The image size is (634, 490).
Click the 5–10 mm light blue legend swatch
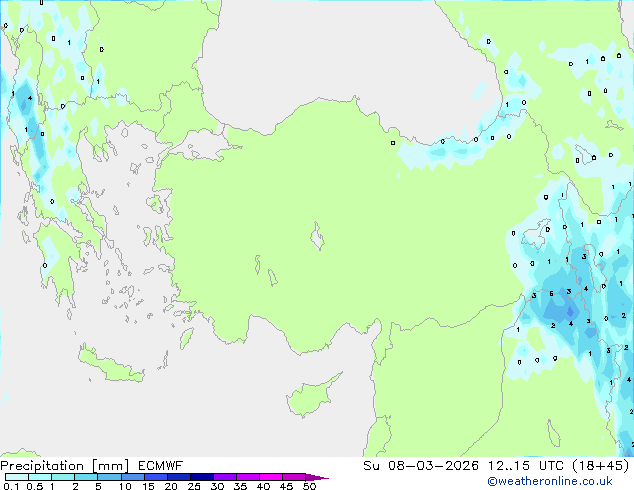pyautogui.click(x=109, y=477)
